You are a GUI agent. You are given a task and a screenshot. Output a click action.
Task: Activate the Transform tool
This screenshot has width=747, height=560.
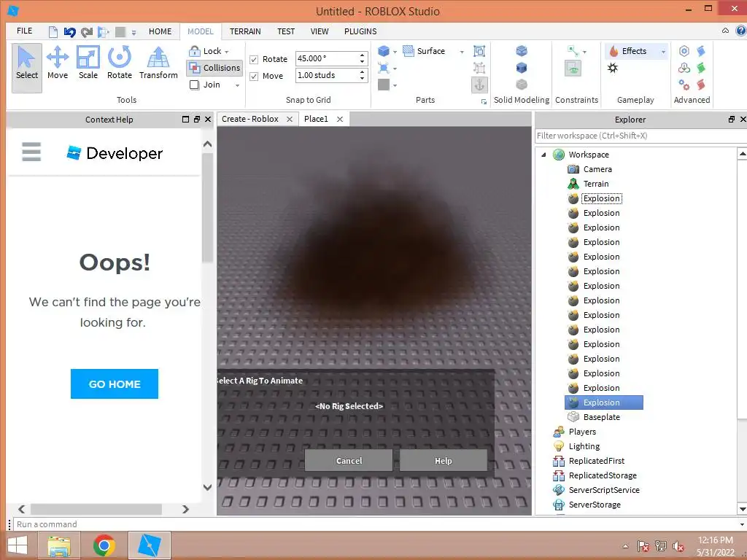coord(158,63)
